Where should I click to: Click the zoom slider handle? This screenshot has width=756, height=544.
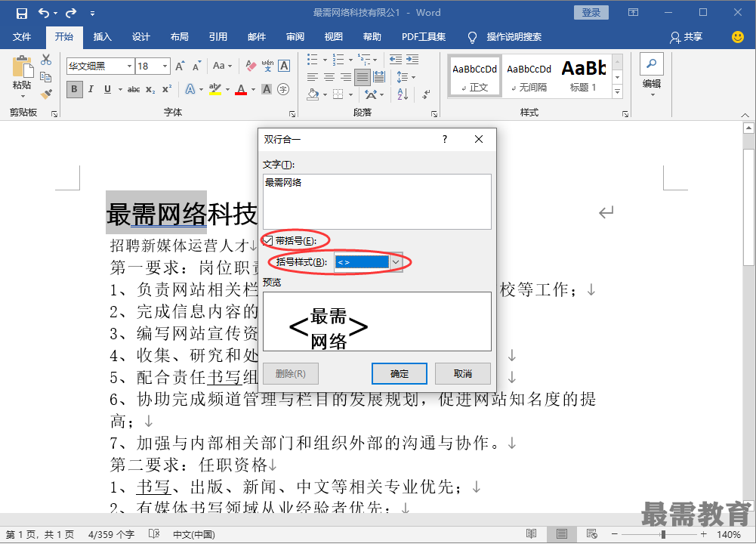663,534
